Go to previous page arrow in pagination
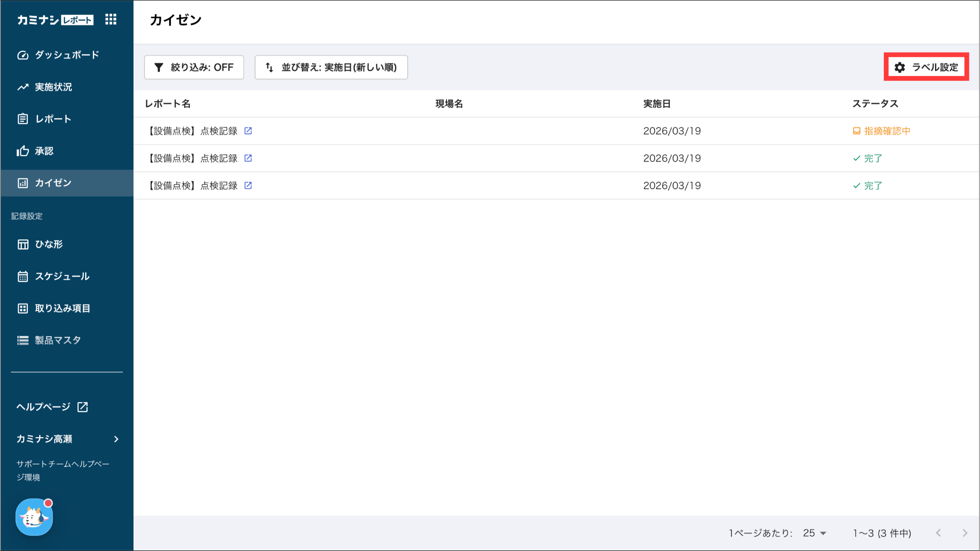980x551 pixels. tap(938, 533)
